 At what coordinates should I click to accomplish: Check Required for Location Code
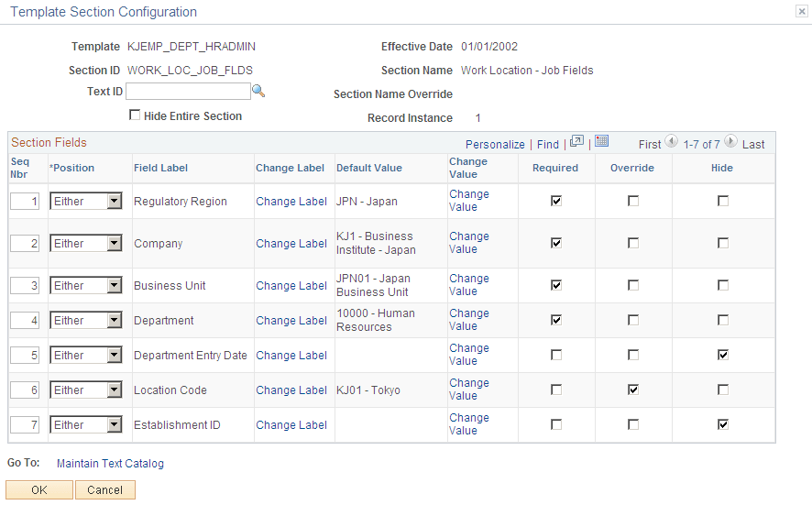click(x=556, y=390)
